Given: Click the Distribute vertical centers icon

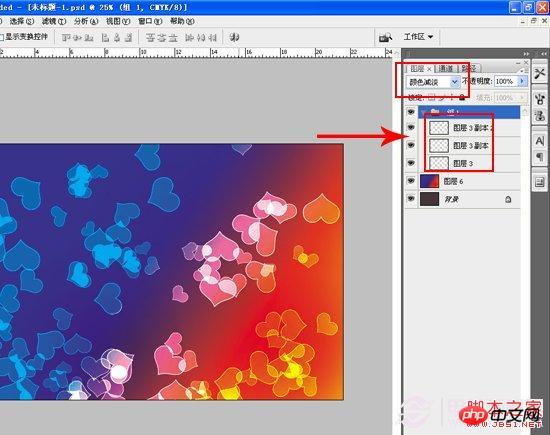Looking at the screenshot, I should click(162, 38).
